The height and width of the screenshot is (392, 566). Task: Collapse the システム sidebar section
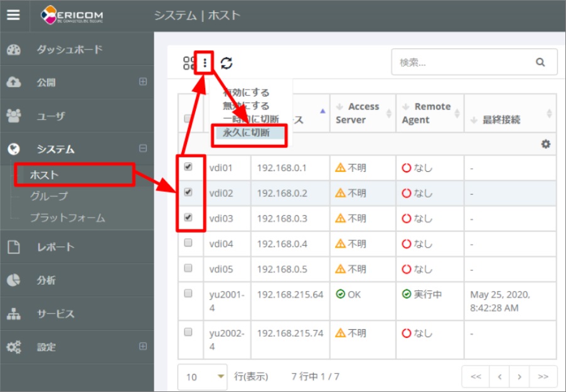pyautogui.click(x=143, y=149)
